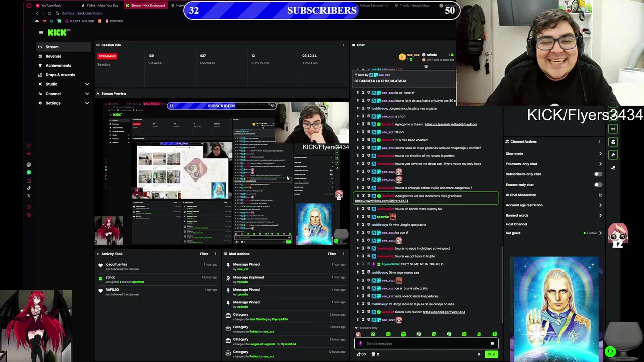The image size is (644, 362).
Task: Open the Channel Actions kebab menu
Action: click(x=599, y=142)
